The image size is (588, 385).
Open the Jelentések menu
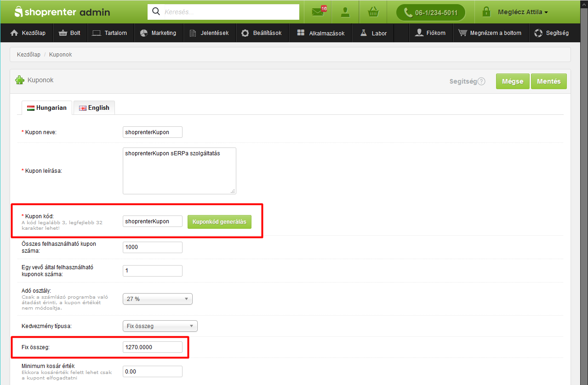point(209,33)
